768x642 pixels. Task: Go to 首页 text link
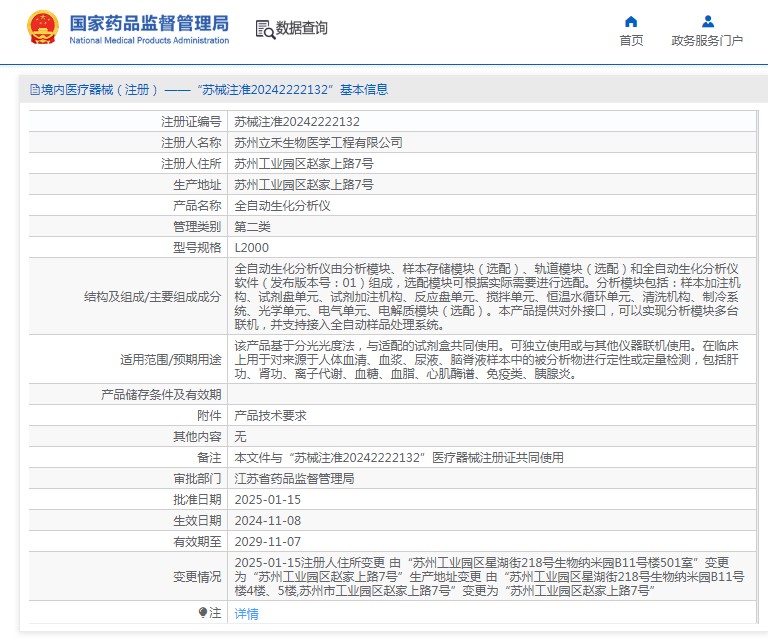click(x=631, y=41)
